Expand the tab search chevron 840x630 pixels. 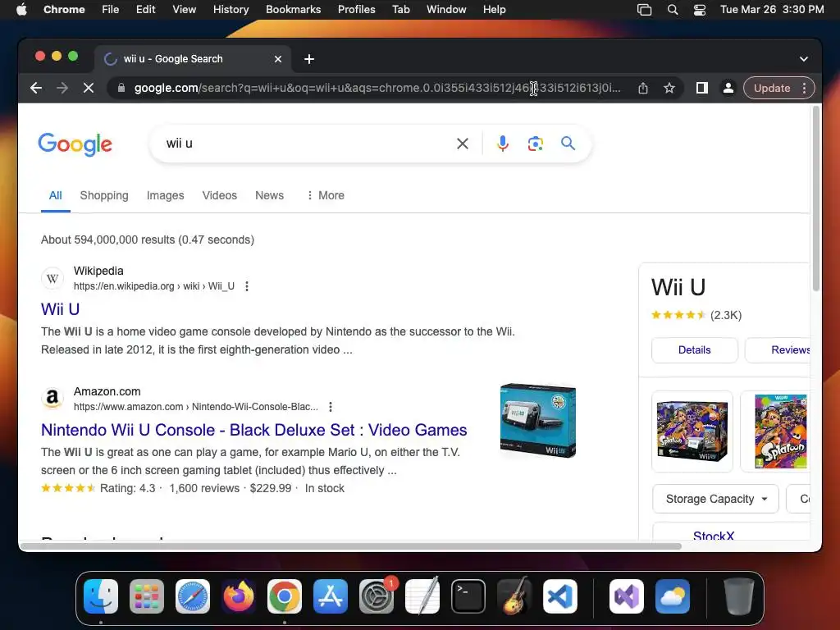pos(804,59)
